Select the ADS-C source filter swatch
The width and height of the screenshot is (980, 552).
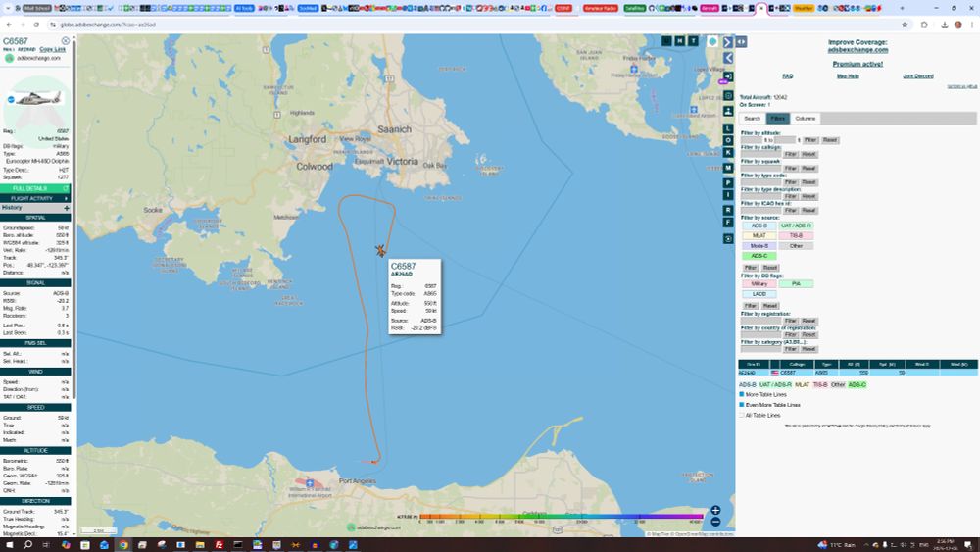[759, 256]
